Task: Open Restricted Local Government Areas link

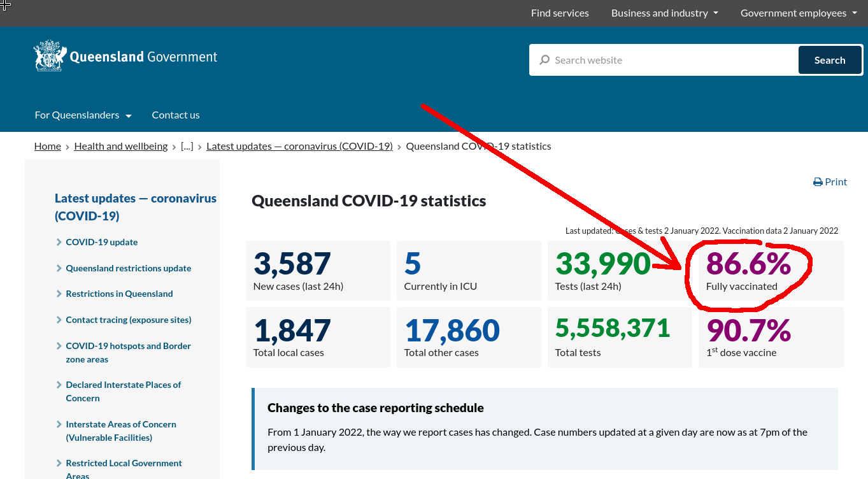Action: 124,469
